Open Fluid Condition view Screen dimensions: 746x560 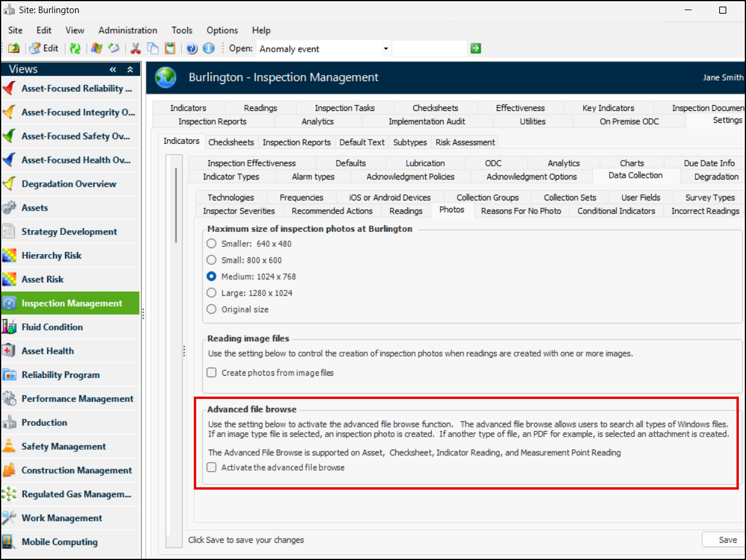[x=70, y=327]
